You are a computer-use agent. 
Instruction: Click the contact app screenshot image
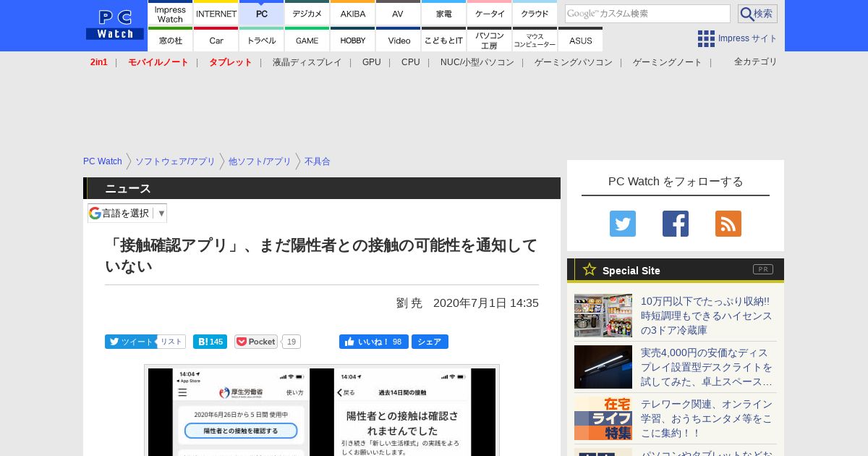coord(322,411)
